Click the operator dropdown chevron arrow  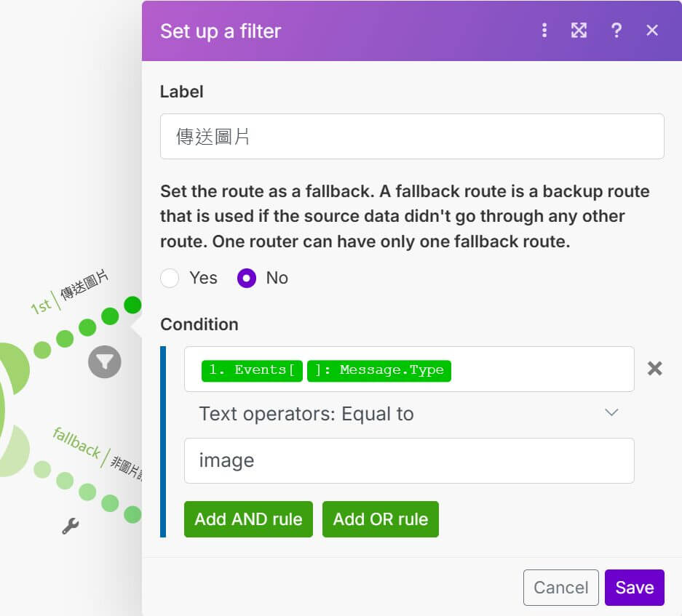pyautogui.click(x=611, y=413)
